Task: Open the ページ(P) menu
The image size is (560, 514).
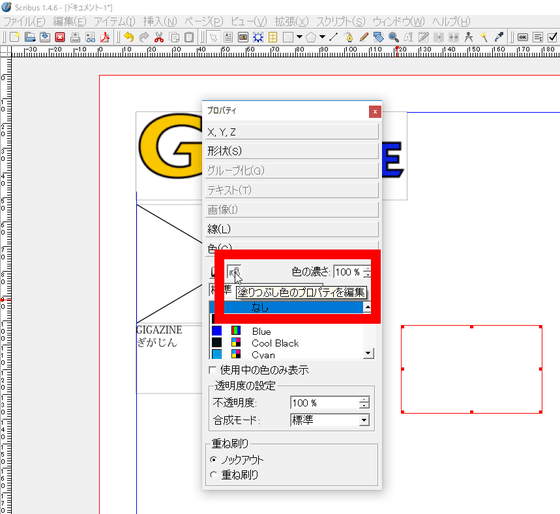Action: coord(204,22)
